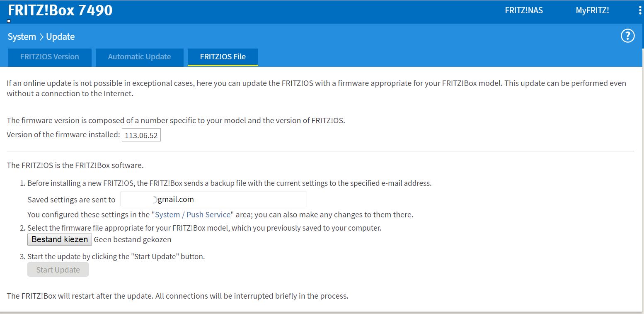Open the three-dot overflow menu
Viewport: 644px width, 314px height.
[x=640, y=11]
